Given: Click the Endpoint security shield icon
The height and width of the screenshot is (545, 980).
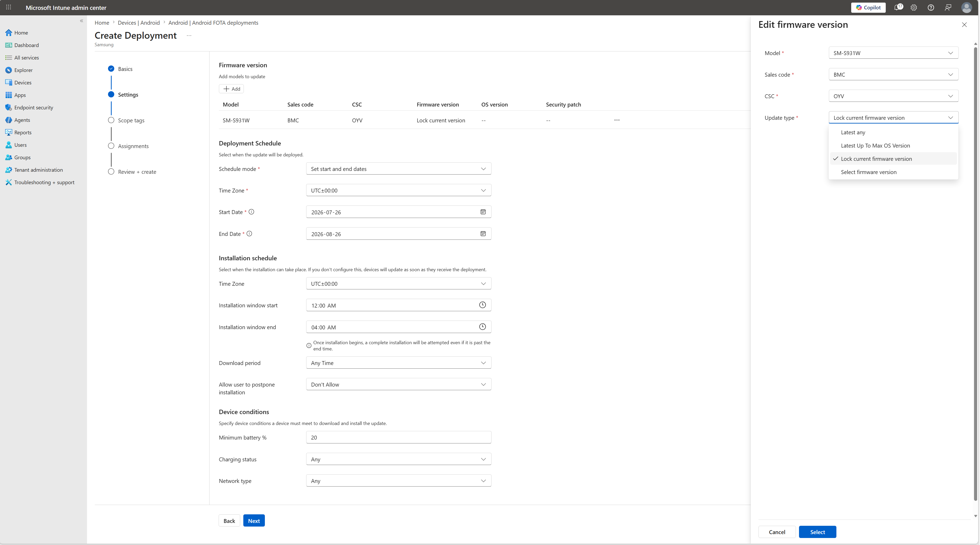Looking at the screenshot, I should pos(8,107).
